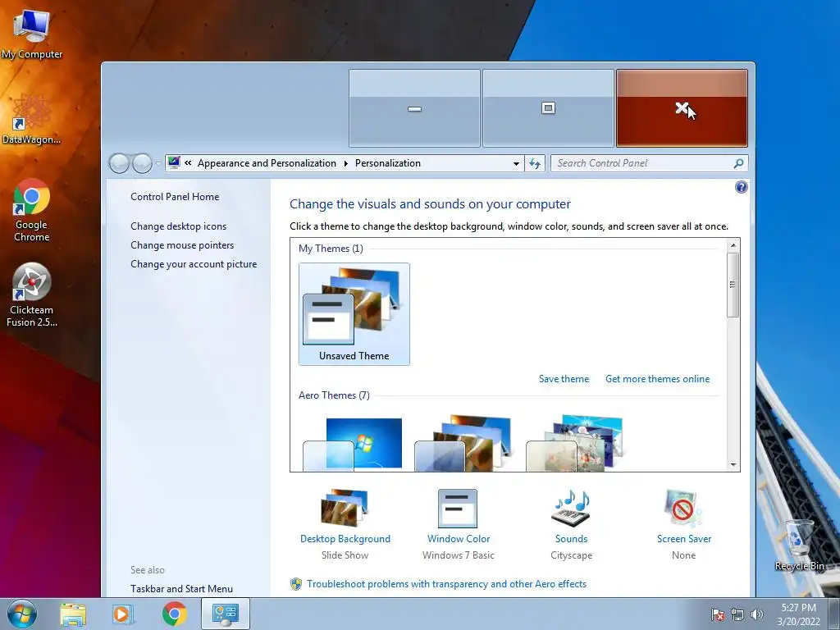840x630 pixels.
Task: Click the Back navigation button
Action: pos(119,163)
